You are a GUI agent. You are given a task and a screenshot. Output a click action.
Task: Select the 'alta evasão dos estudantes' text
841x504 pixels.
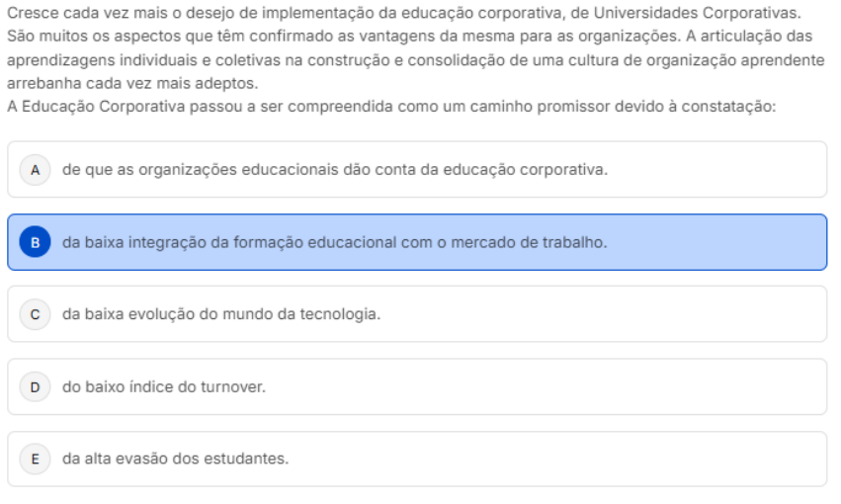point(175,459)
